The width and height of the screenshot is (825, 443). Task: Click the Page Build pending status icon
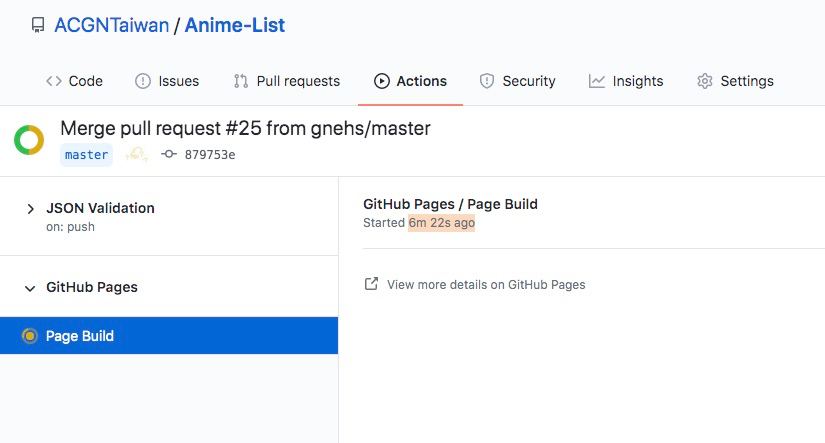point(30,336)
